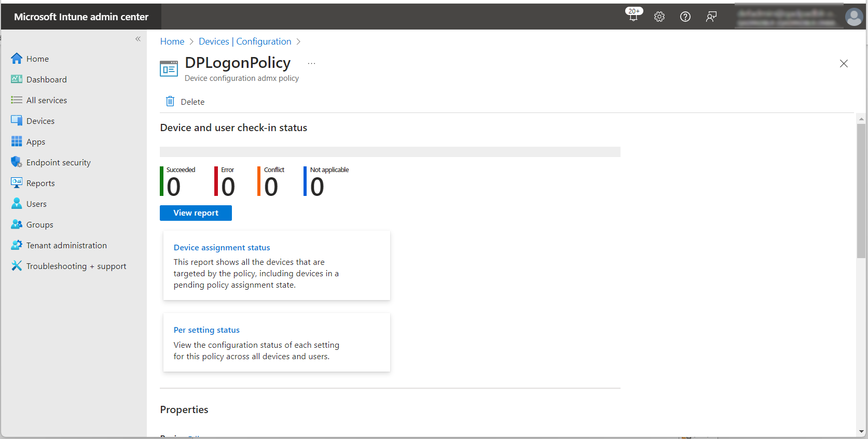This screenshot has width=868, height=439.
Task: Click the help question mark icon
Action: 685,17
